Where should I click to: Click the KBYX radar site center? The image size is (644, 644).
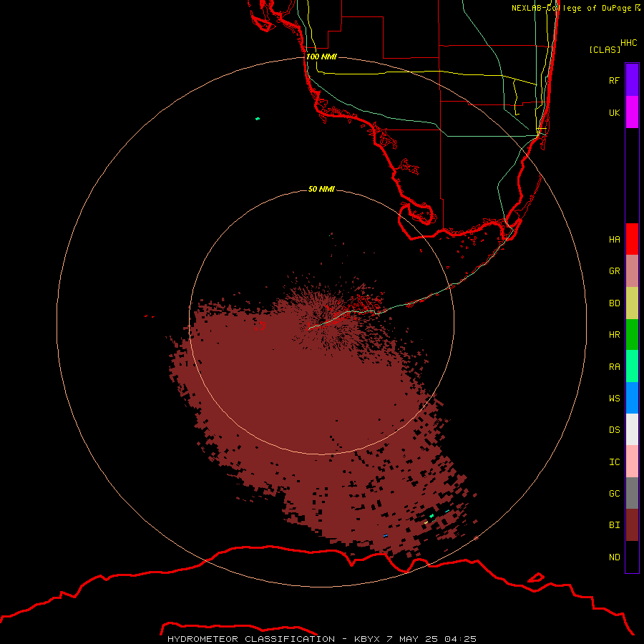322,321
